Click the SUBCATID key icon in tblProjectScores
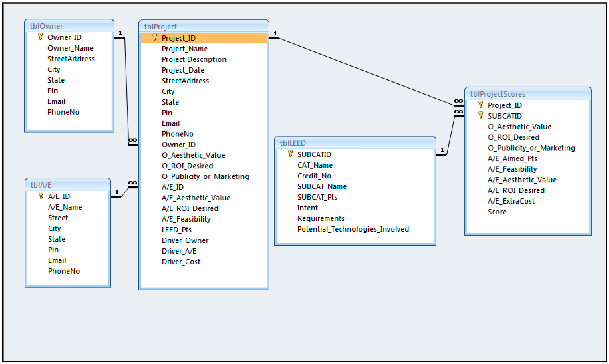 [x=481, y=115]
